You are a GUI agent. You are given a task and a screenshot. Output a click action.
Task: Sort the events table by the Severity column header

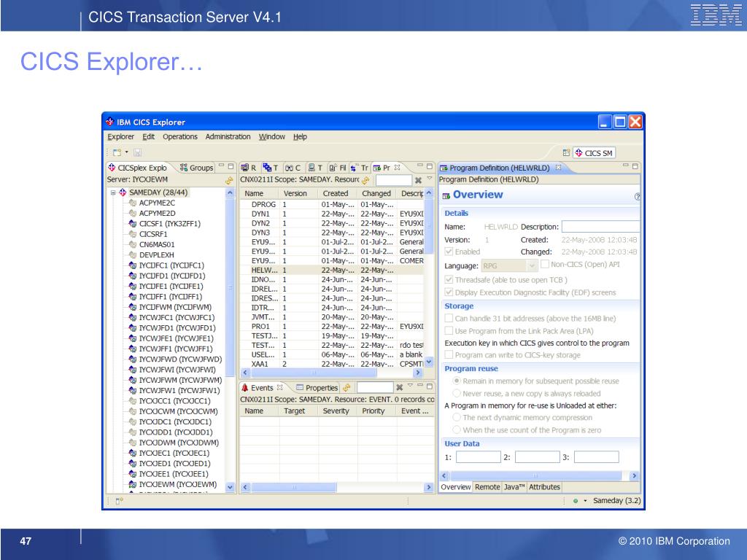point(336,411)
